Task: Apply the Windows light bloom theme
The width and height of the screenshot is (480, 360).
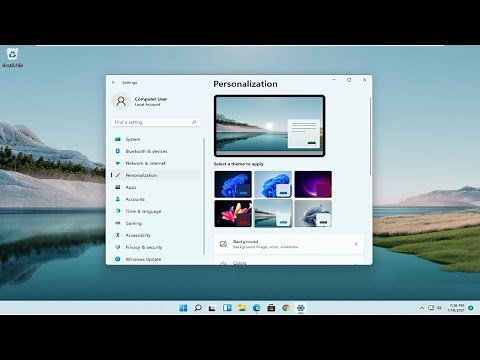Action: pyautogui.click(x=273, y=184)
